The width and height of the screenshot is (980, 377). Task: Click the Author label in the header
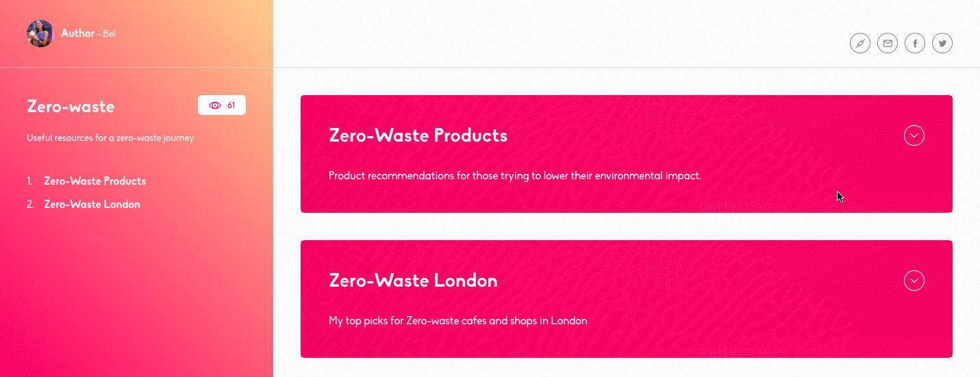pyautogui.click(x=77, y=33)
